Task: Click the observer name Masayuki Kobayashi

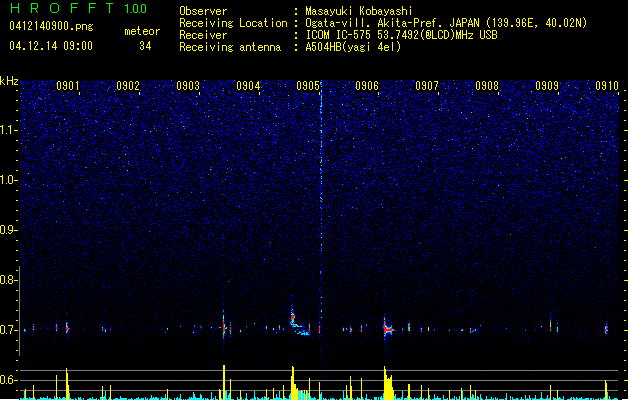Action: point(359,11)
